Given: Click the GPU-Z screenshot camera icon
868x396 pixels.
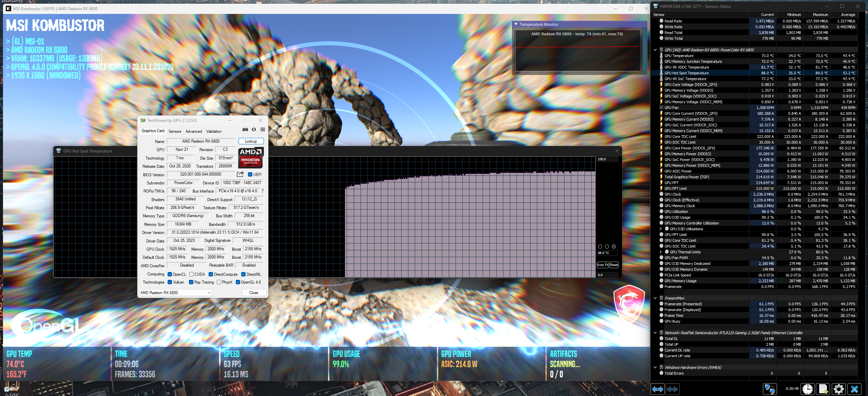Looking at the screenshot, I should click(x=245, y=129).
